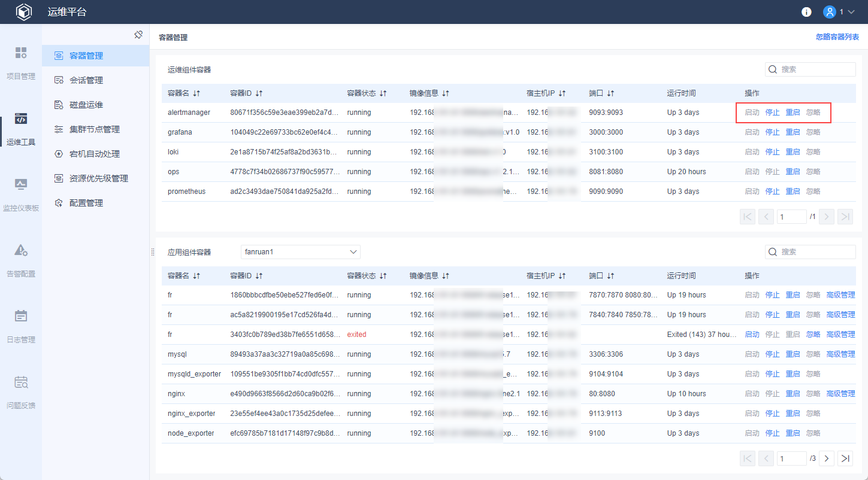The height and width of the screenshot is (480, 868).
Task: Sort the top table by 容器名
Action: pos(196,93)
